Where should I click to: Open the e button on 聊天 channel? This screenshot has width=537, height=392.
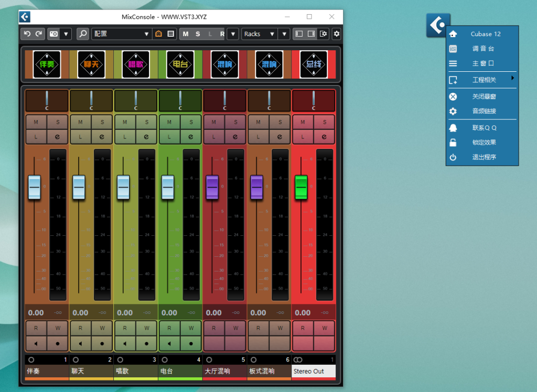(x=102, y=137)
